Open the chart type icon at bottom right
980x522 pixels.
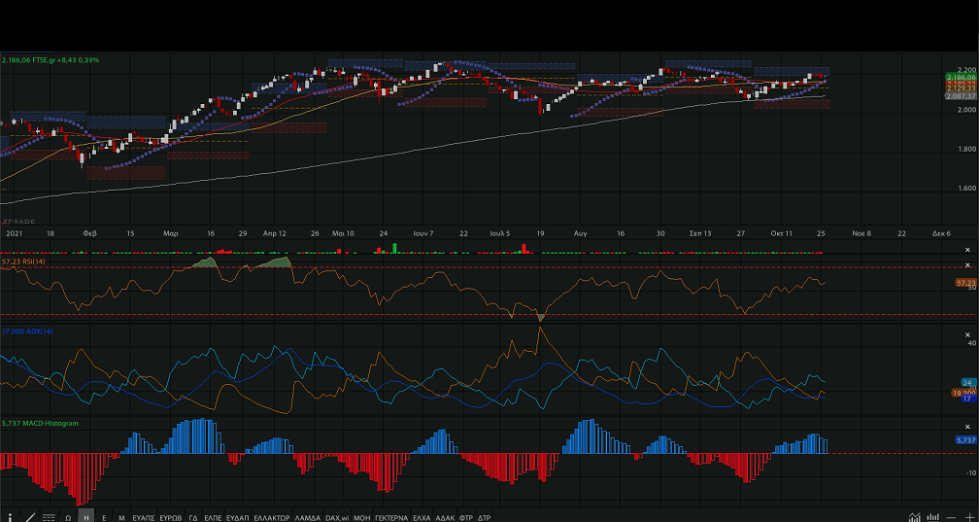914,517
